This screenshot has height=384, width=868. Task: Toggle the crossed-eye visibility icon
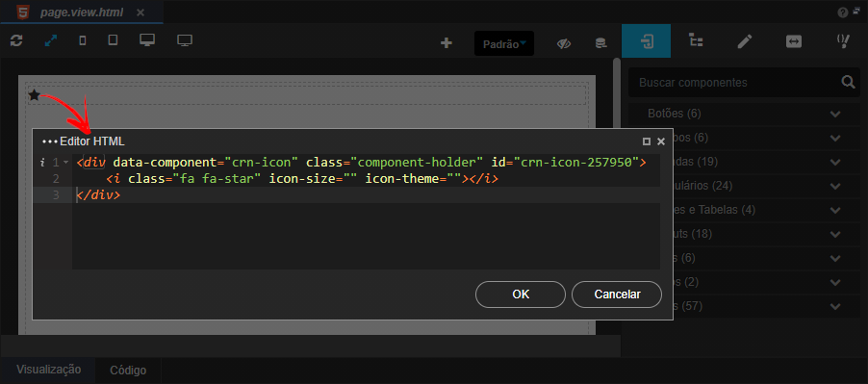pyautogui.click(x=564, y=43)
